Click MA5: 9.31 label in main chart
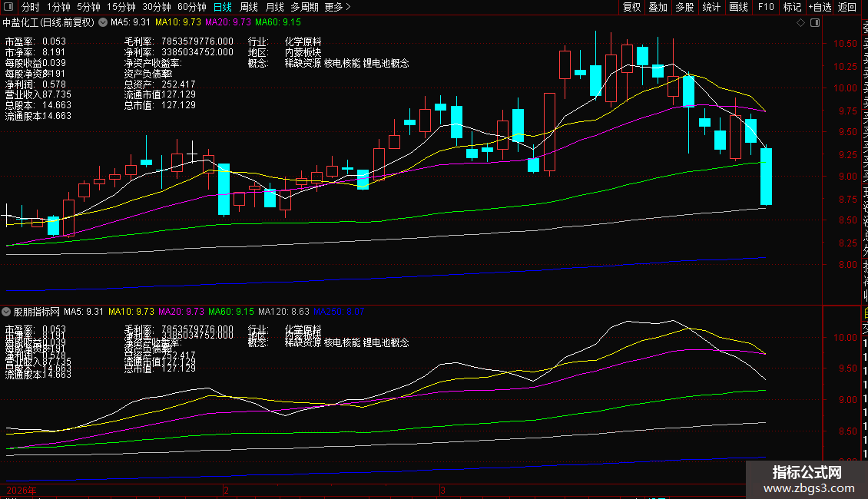The height and width of the screenshot is (499, 868). pyautogui.click(x=130, y=23)
